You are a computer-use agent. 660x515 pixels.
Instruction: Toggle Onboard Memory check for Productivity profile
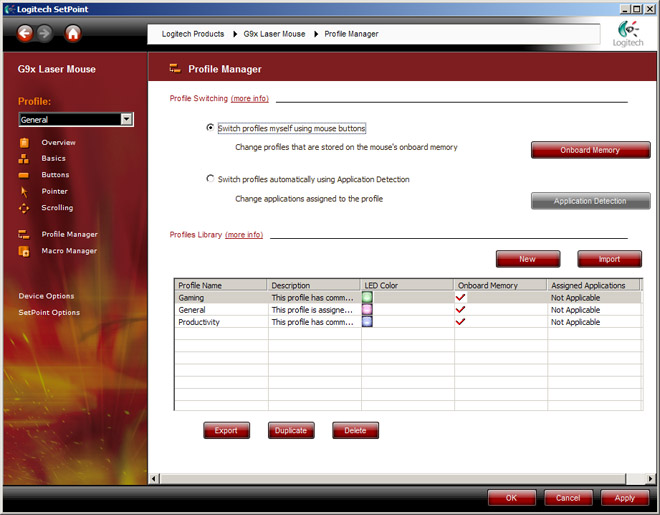click(x=460, y=322)
